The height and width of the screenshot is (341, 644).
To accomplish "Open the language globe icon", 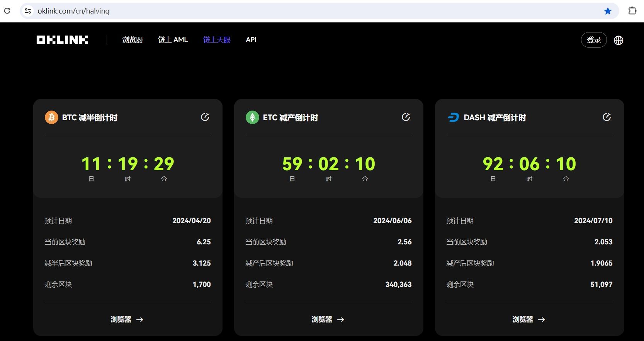I will click(x=619, y=40).
